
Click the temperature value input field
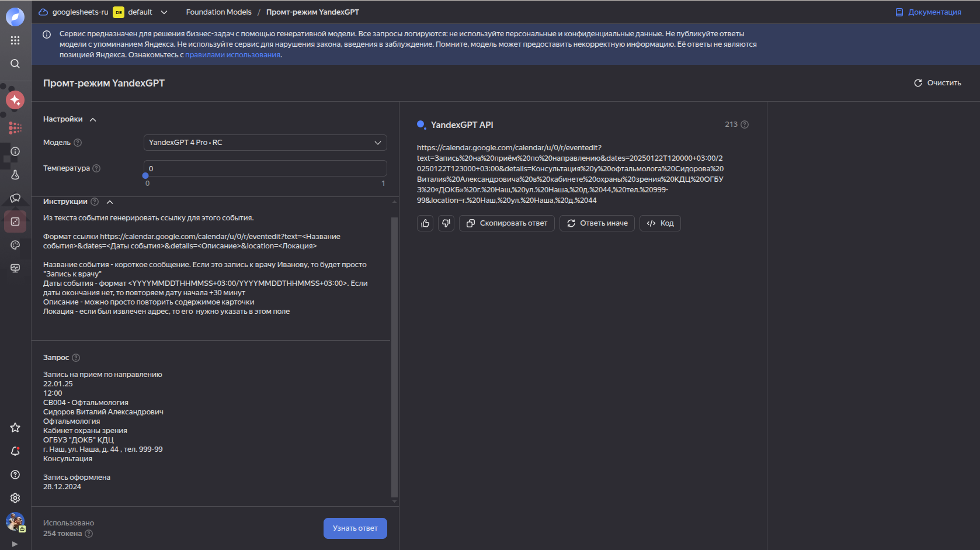[x=265, y=168]
